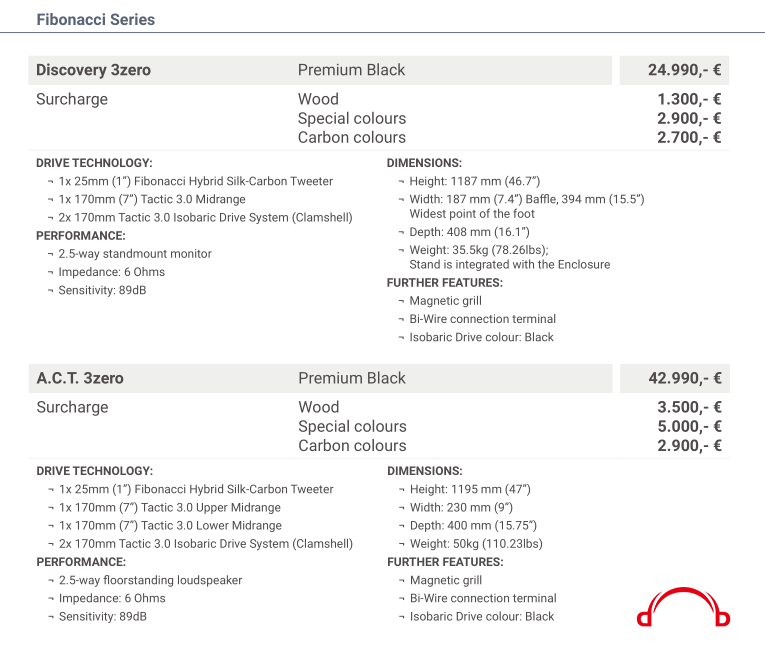Viewport: 765px width, 652px height.
Task: Click A.C.T. 3zero Wood surcharge option
Action: click(319, 407)
